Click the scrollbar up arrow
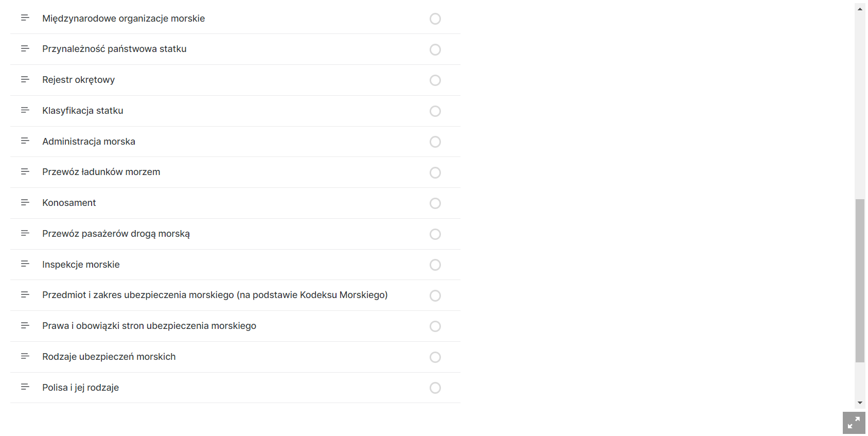Viewport: 868px width, 436px height. click(x=860, y=9)
